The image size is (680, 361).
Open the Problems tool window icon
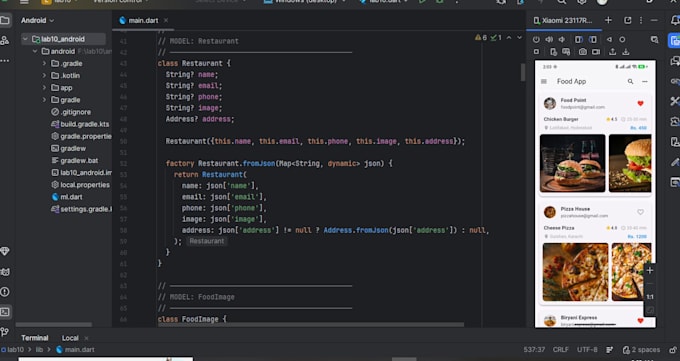[5, 292]
